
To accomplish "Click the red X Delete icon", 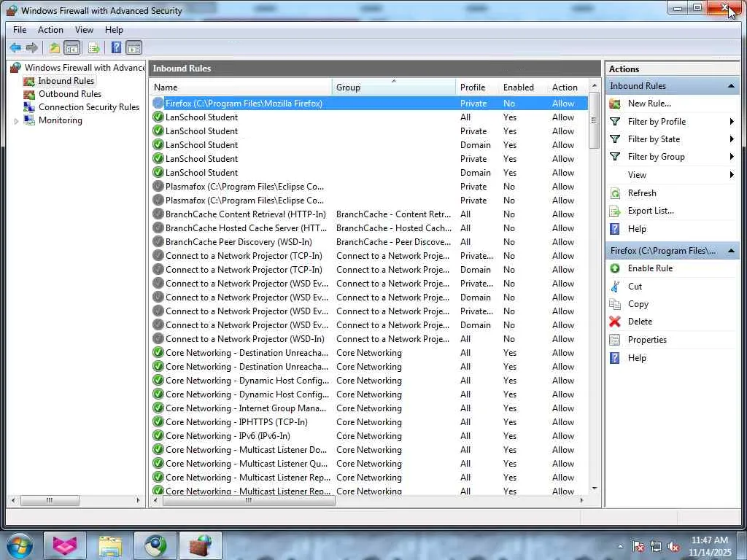I will (x=615, y=322).
